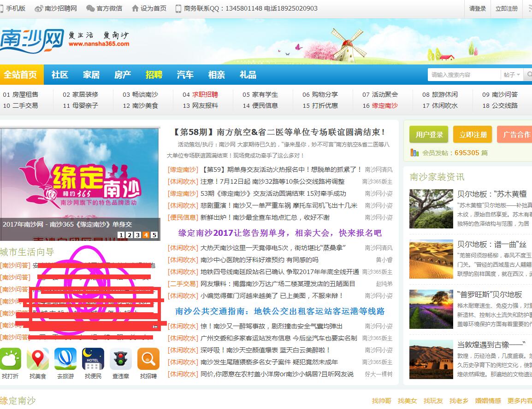Open 第58期 南方航空 headline article
532x409 pixels.
(x=279, y=132)
